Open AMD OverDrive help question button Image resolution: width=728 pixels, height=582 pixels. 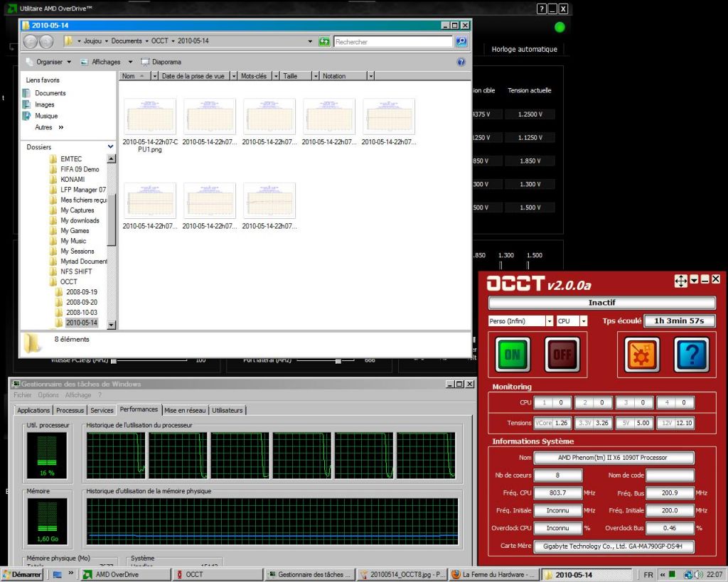[541, 9]
